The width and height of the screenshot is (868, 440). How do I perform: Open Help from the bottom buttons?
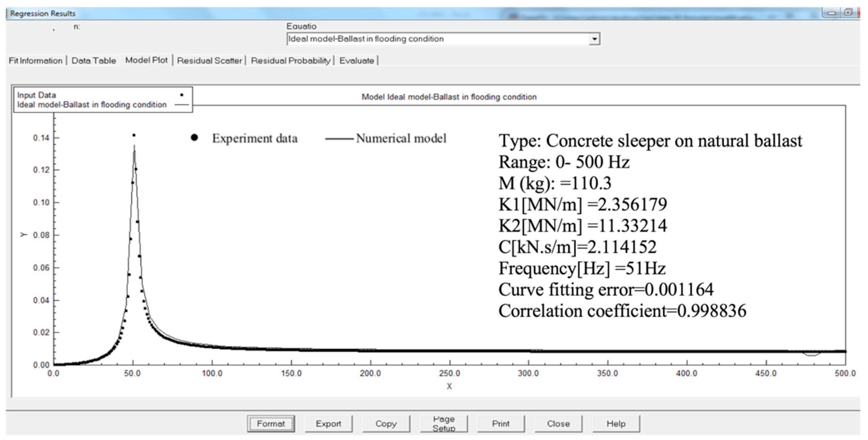(x=616, y=423)
